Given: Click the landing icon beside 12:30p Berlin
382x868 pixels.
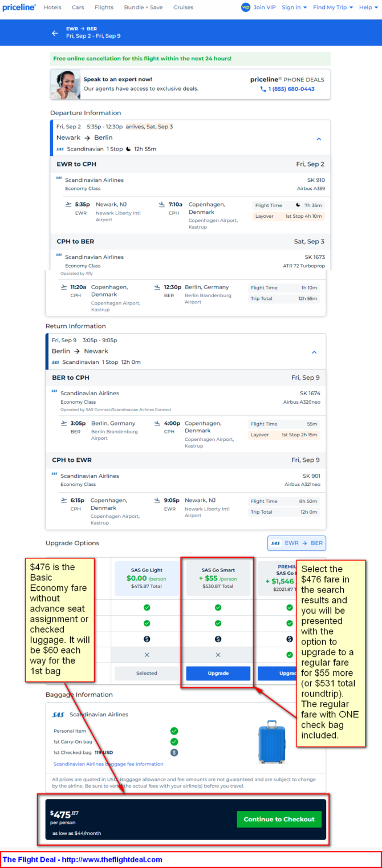Looking at the screenshot, I should (158, 287).
